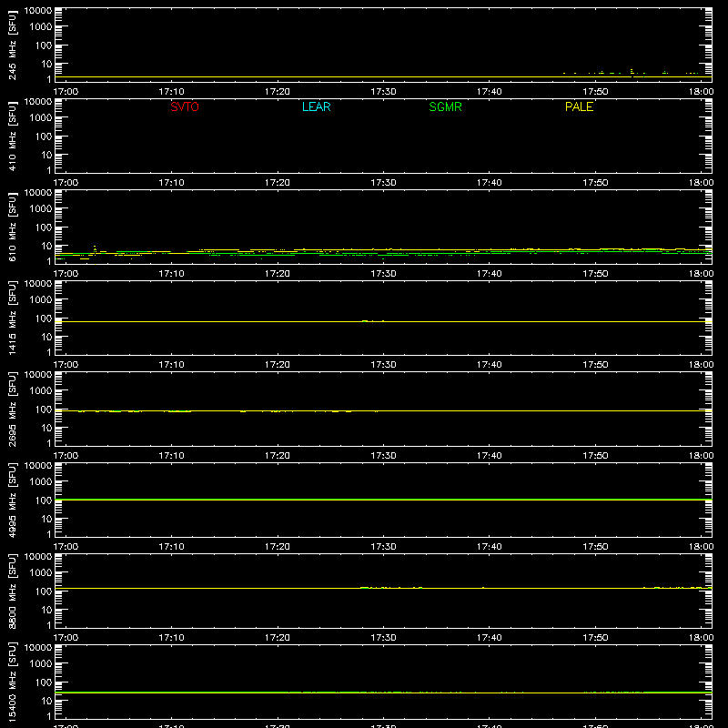Image resolution: width=728 pixels, height=728 pixels.
Task: Click the green SGMR station label
Action: [445, 106]
